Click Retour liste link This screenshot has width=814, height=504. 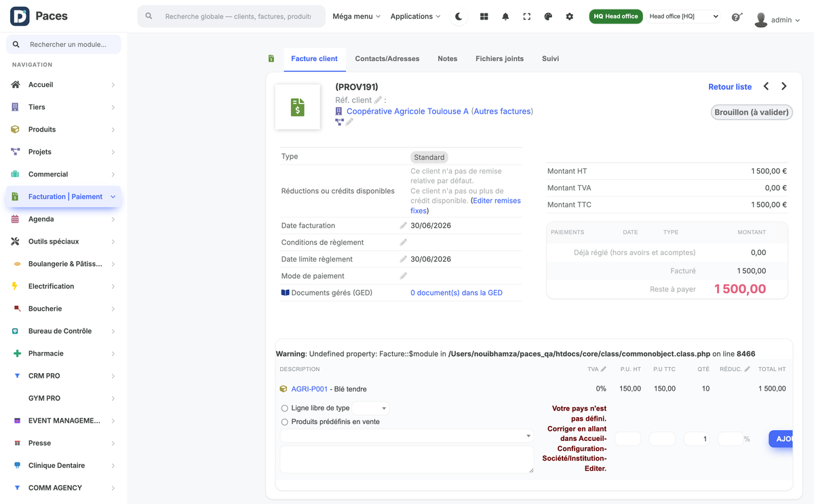(x=730, y=87)
